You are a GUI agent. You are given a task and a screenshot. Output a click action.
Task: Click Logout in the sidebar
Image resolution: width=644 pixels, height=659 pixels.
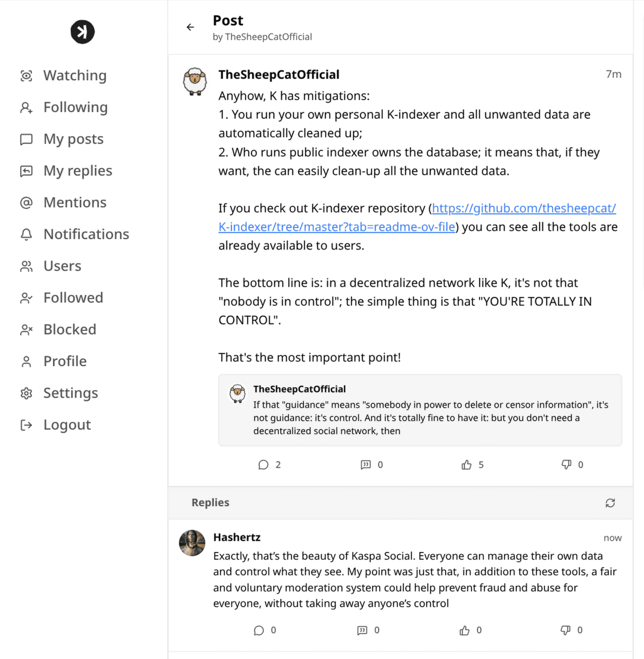(67, 425)
